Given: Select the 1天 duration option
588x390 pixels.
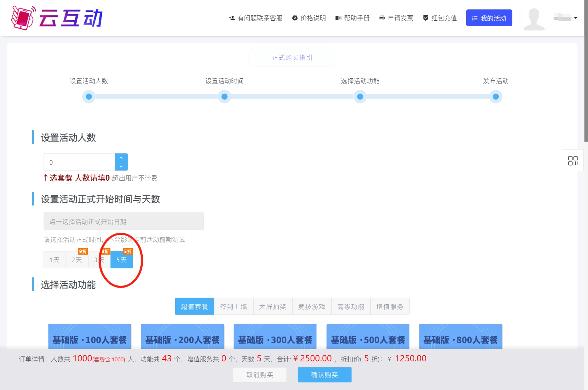Looking at the screenshot, I should tap(55, 260).
